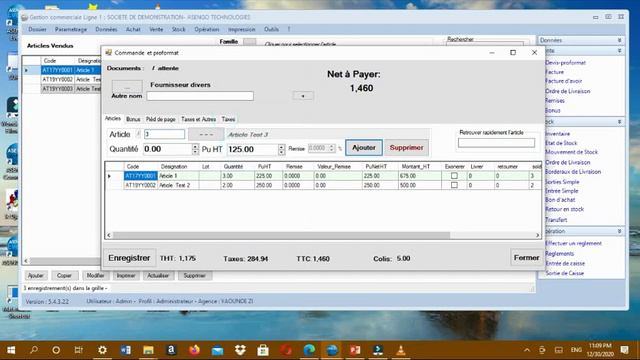The image size is (640, 360).
Task: Increase Pu HT with spinner up arrow
Action: coord(281,147)
